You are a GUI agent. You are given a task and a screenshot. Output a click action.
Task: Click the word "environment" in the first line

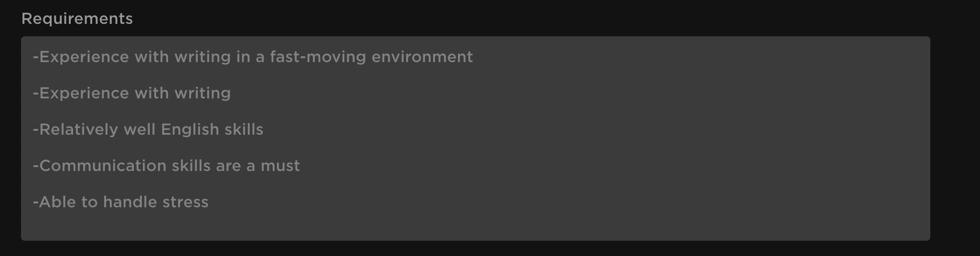[422, 57]
